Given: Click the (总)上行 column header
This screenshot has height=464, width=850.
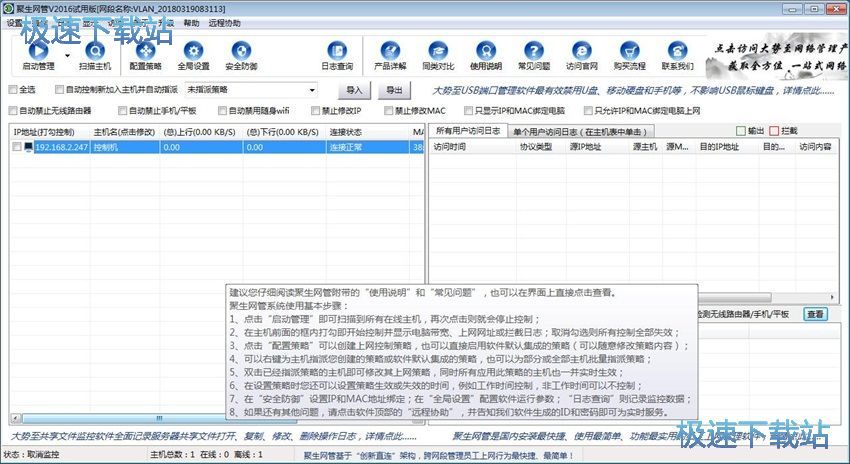Looking at the screenshot, I should pyautogui.click(x=200, y=132).
